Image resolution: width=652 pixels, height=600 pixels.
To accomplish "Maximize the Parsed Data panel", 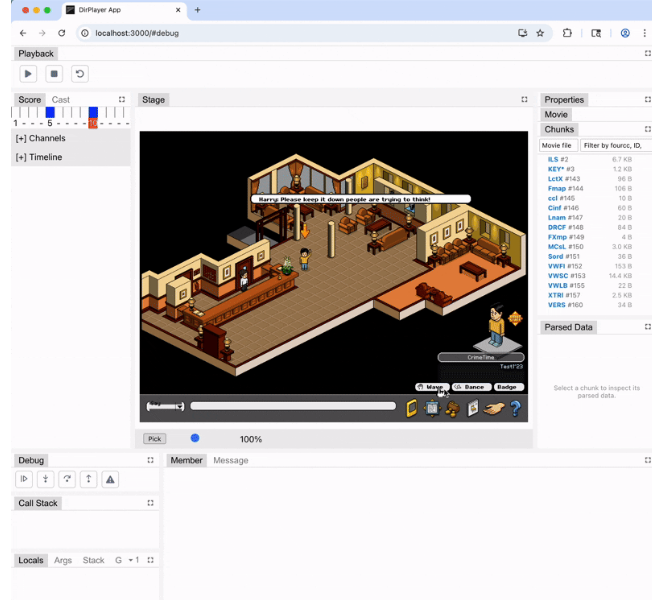I will (x=647, y=327).
